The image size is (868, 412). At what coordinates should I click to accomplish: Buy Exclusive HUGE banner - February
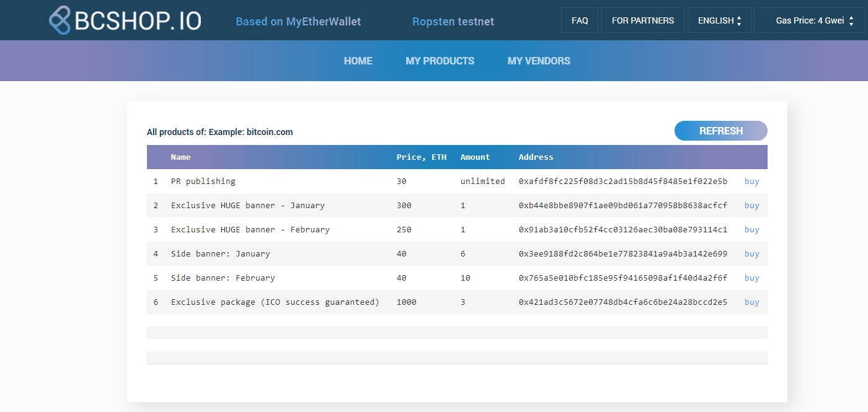(752, 230)
